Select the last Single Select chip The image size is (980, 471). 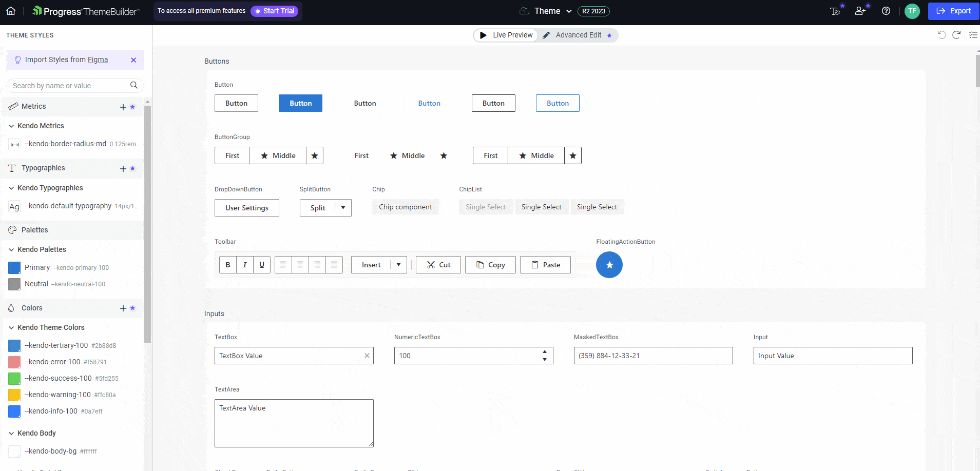point(597,207)
